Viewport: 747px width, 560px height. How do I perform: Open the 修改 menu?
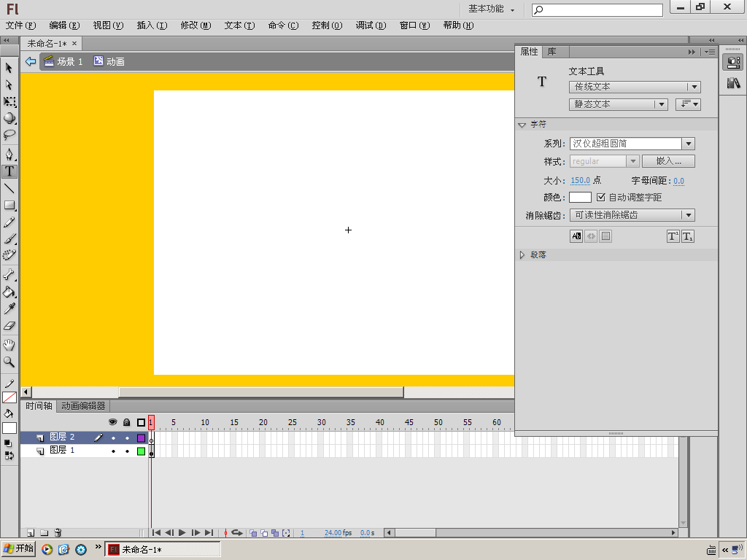(196, 26)
